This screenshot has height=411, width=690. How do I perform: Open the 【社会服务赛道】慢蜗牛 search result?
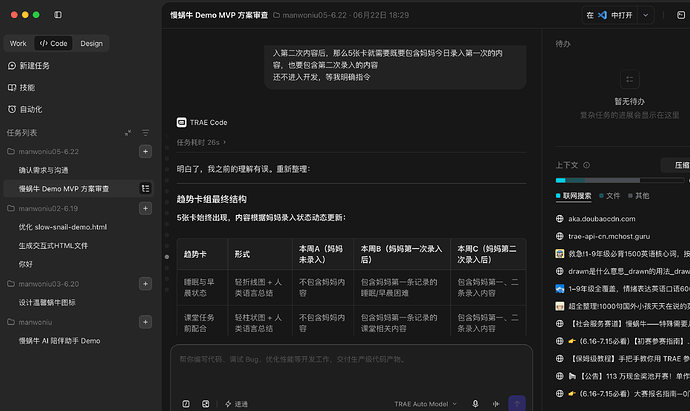click(x=623, y=324)
